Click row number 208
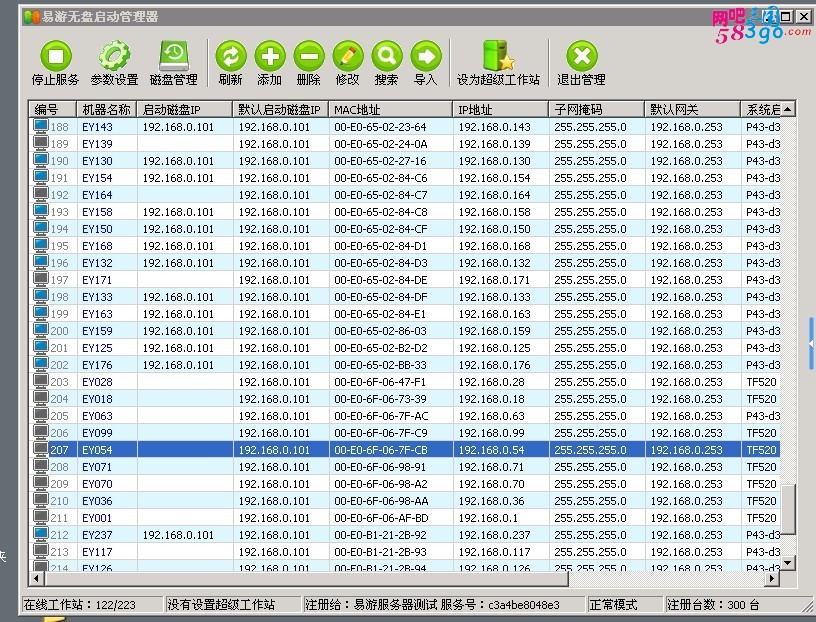 click(59, 467)
